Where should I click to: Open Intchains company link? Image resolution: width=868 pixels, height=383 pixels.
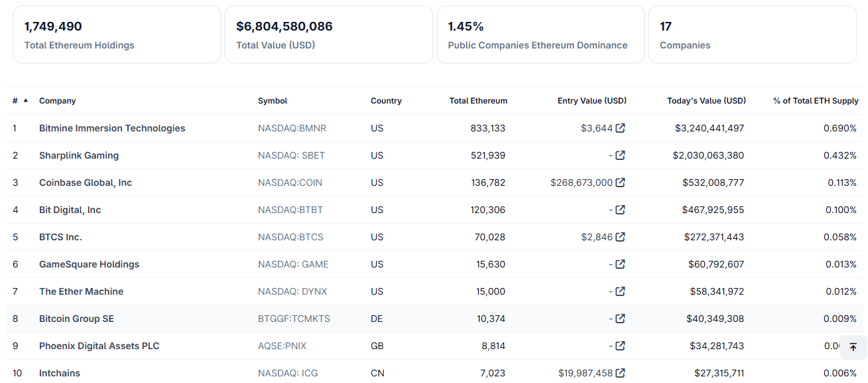[x=60, y=373]
